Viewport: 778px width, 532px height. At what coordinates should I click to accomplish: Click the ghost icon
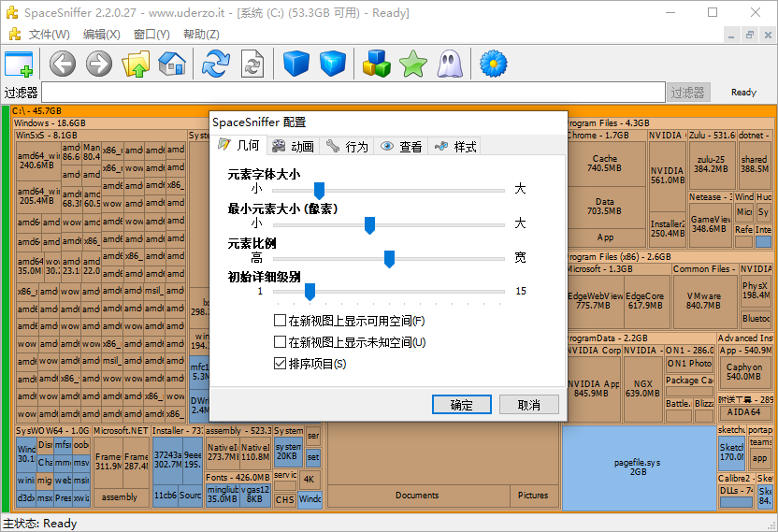[x=450, y=64]
